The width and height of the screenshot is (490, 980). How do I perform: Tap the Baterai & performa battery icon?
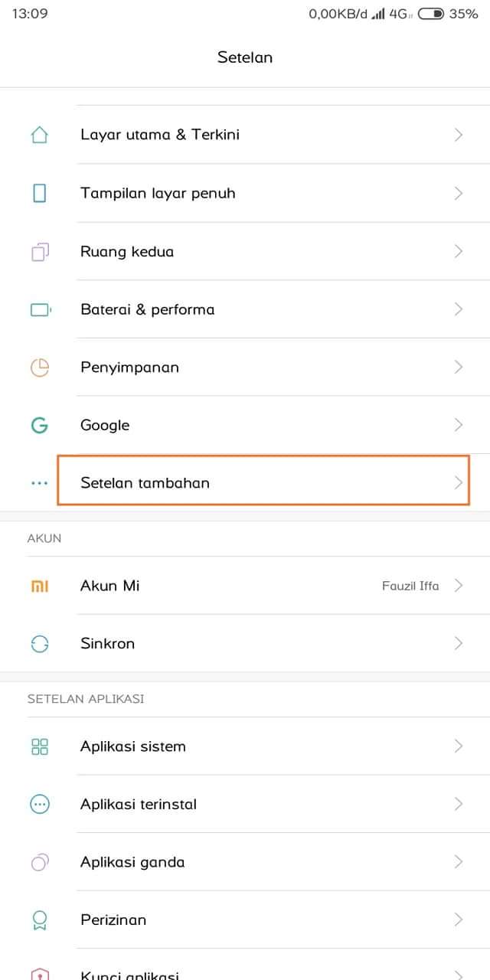(x=40, y=309)
